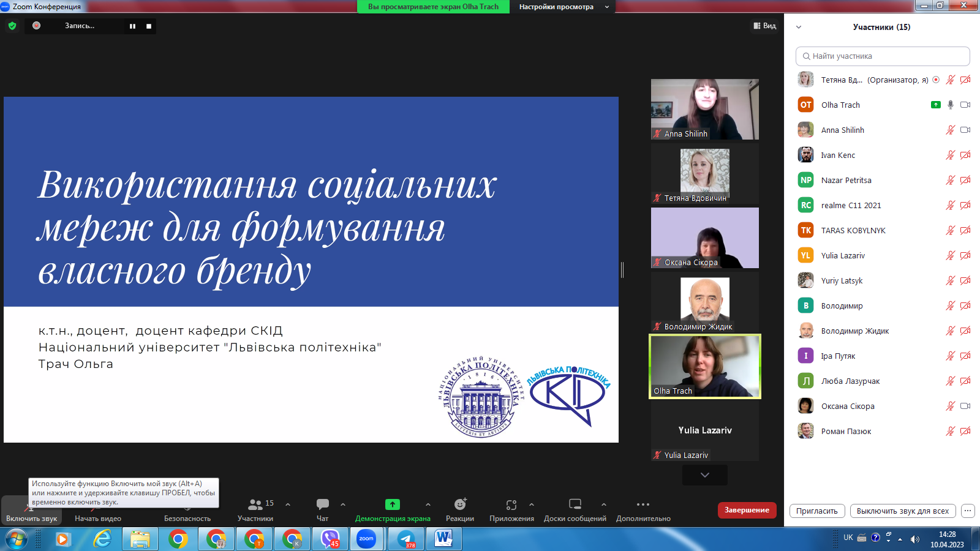Open the chevron menu beside Chat
Viewport: 980px width, 551px height.
343,504
